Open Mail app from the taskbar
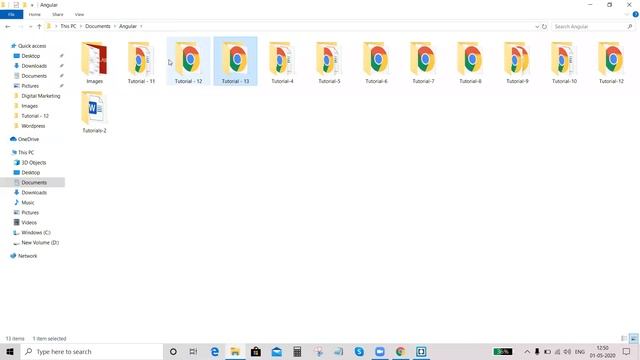640x360 pixels. (277, 351)
